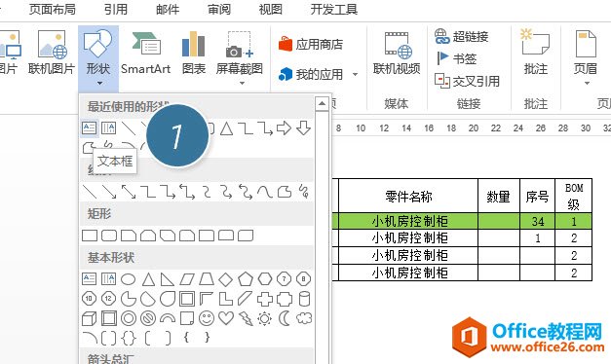Image resolution: width=611 pixels, height=364 pixels.
Task: Go to the 视图 tab
Action: 271,9
